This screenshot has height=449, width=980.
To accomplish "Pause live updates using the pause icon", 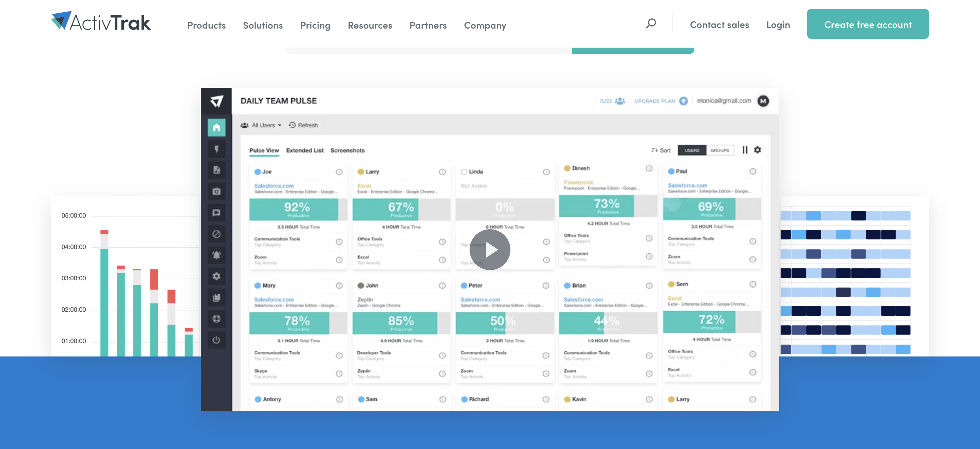I will [745, 150].
